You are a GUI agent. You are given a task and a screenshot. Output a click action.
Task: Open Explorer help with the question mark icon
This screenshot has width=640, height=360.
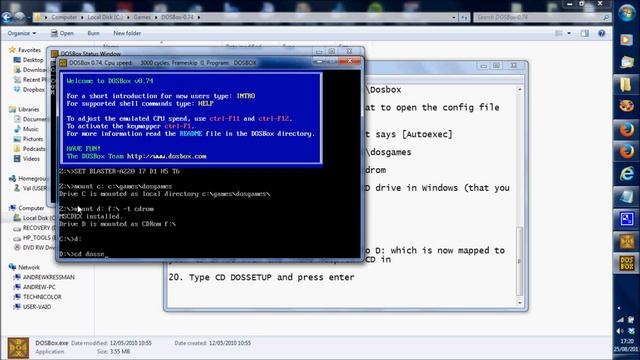(602, 33)
